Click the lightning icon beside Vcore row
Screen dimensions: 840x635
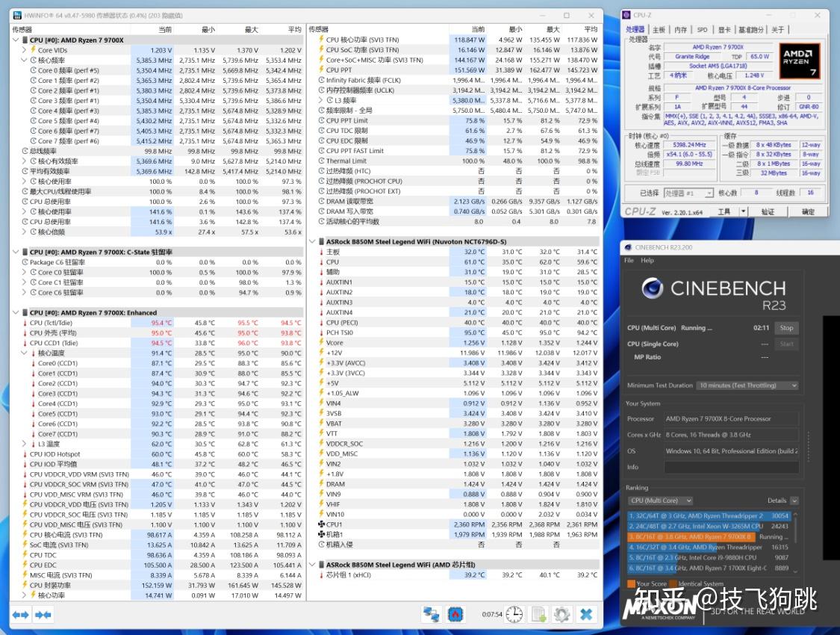[321, 343]
